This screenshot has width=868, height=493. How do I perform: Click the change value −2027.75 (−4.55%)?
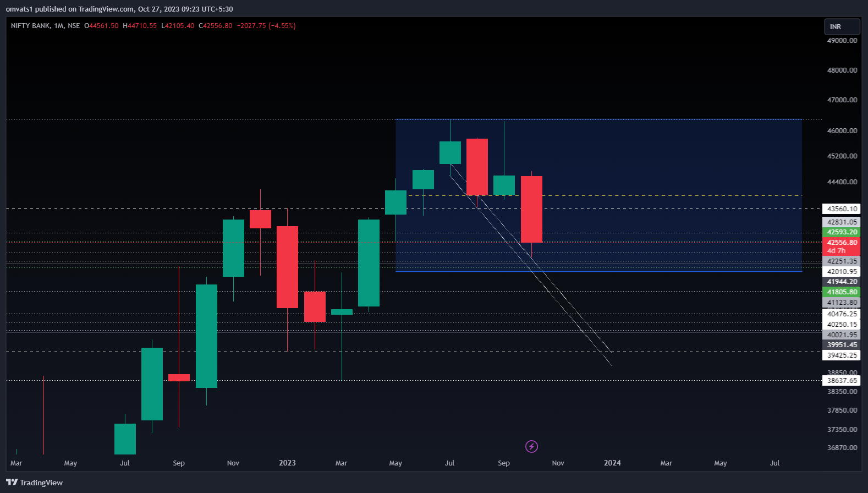pos(266,26)
